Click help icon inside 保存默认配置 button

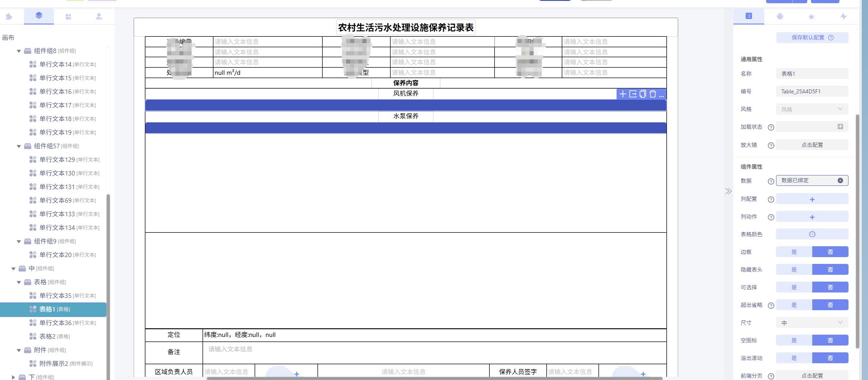pyautogui.click(x=831, y=38)
